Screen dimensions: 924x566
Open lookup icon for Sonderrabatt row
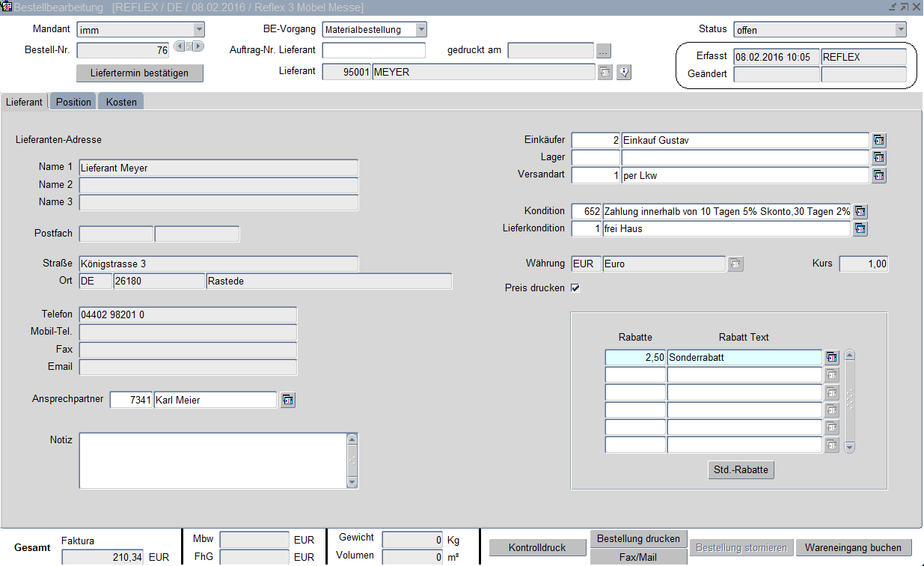[832, 358]
